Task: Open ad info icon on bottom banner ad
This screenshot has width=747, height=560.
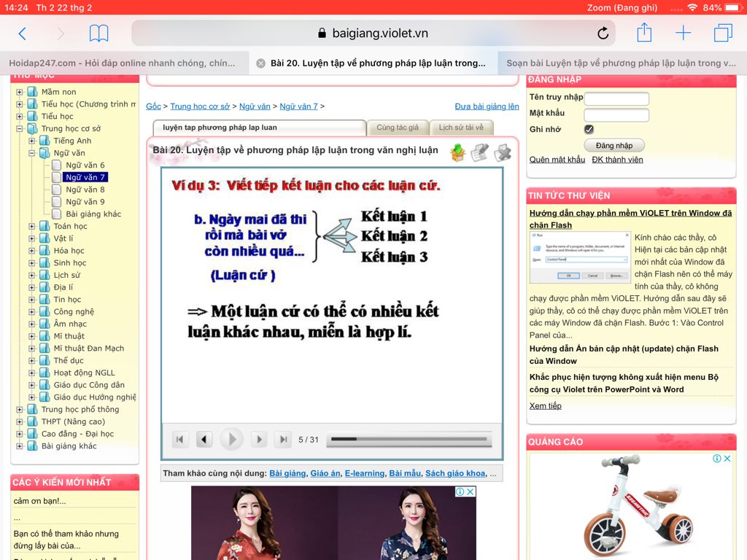Action: pyautogui.click(x=460, y=492)
